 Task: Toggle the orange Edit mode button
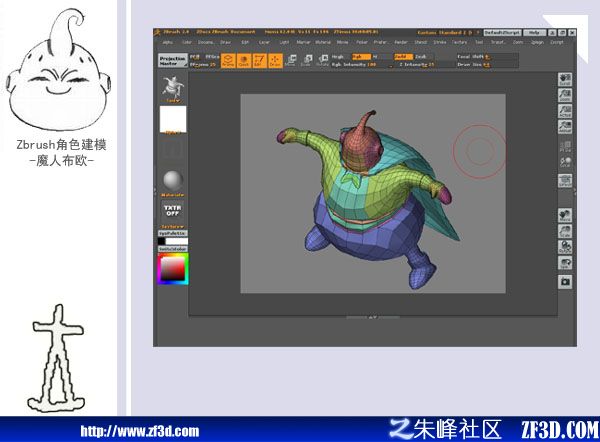tap(259, 60)
